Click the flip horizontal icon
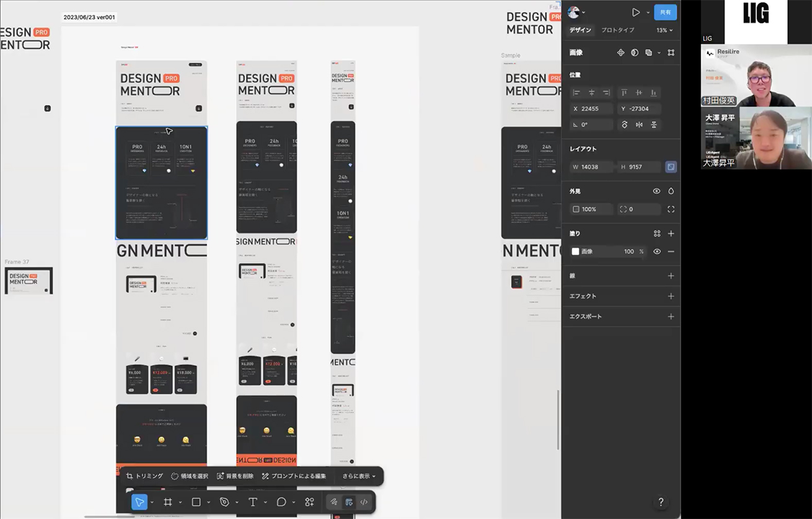The height and width of the screenshot is (519, 812). click(x=639, y=124)
